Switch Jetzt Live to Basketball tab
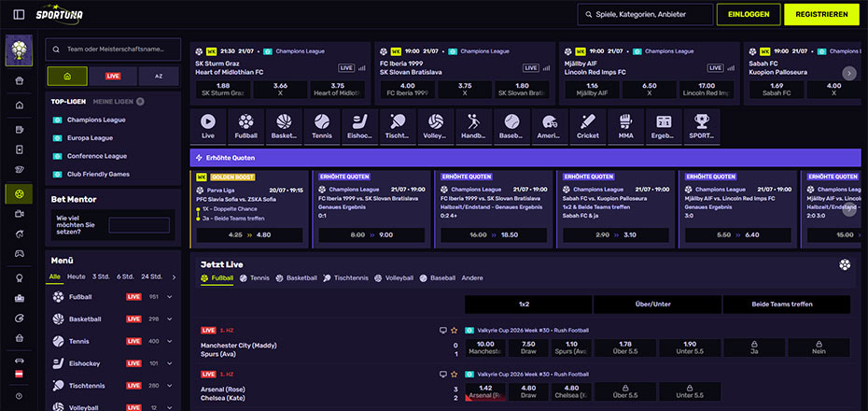The height and width of the screenshot is (411, 868). [x=296, y=278]
